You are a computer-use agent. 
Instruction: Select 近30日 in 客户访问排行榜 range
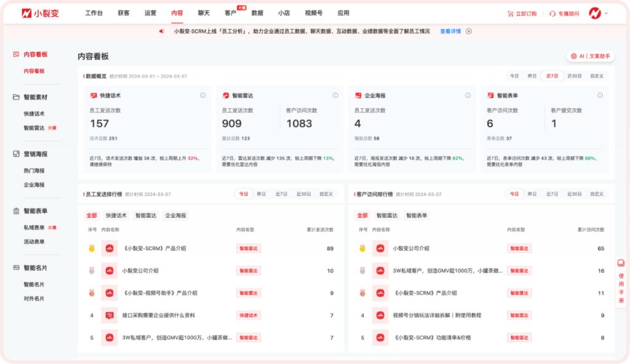574,194
